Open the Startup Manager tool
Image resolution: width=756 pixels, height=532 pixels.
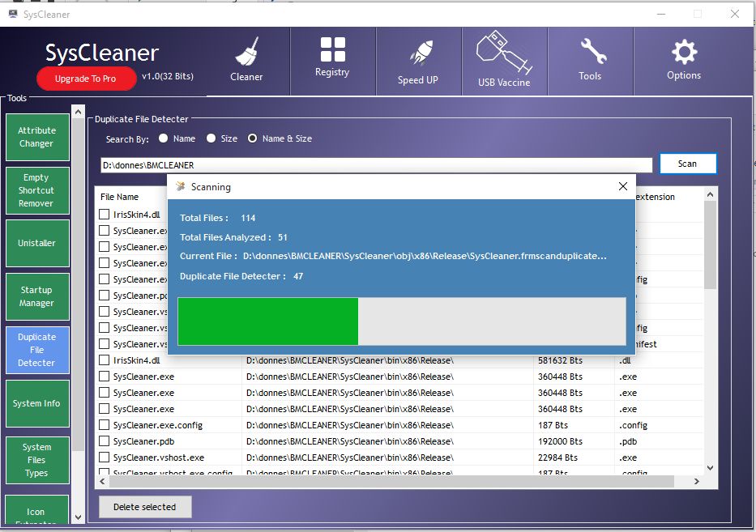[x=36, y=296]
